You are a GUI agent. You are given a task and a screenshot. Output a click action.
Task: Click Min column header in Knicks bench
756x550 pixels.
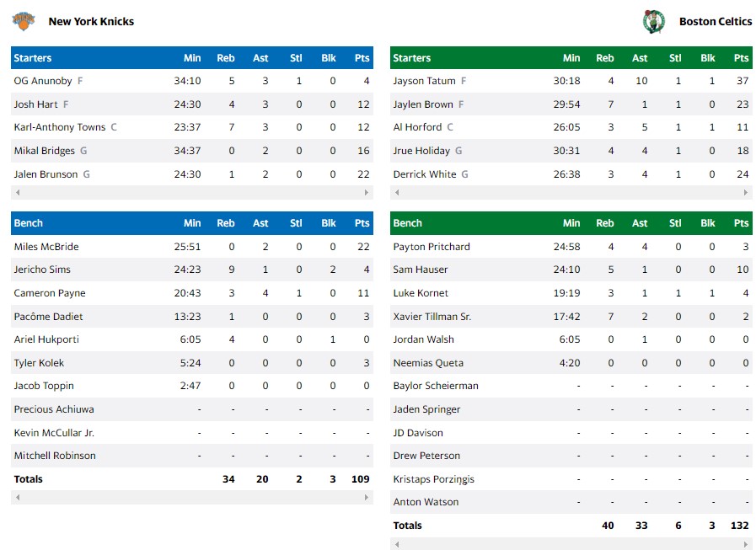coord(192,223)
